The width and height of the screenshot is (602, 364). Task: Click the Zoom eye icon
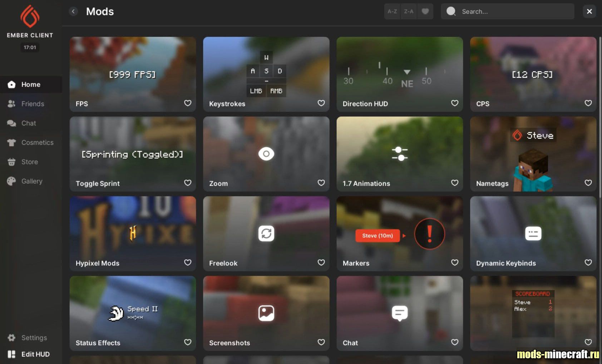pyautogui.click(x=266, y=154)
